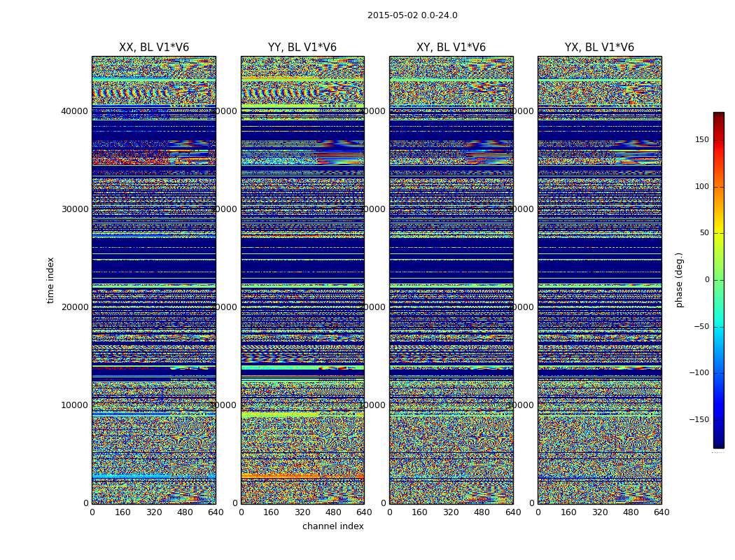Select the 'XY, BL V1*V6' subplot title
This screenshot has width=735, height=560.
pyautogui.click(x=451, y=48)
